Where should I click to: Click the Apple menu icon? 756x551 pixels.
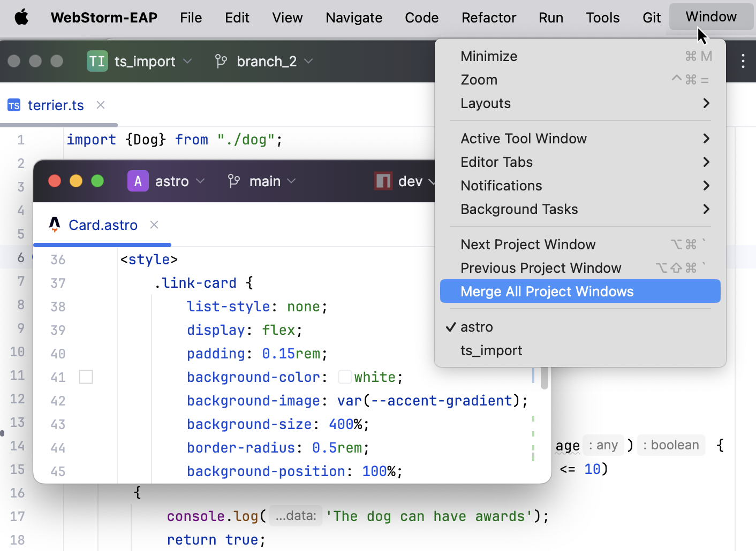coord(20,17)
